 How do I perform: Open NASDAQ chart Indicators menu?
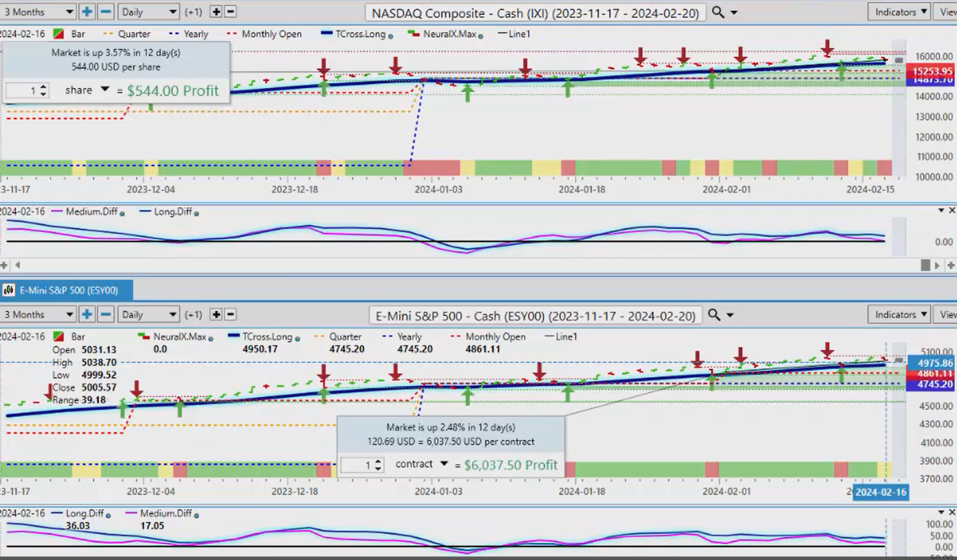(899, 12)
